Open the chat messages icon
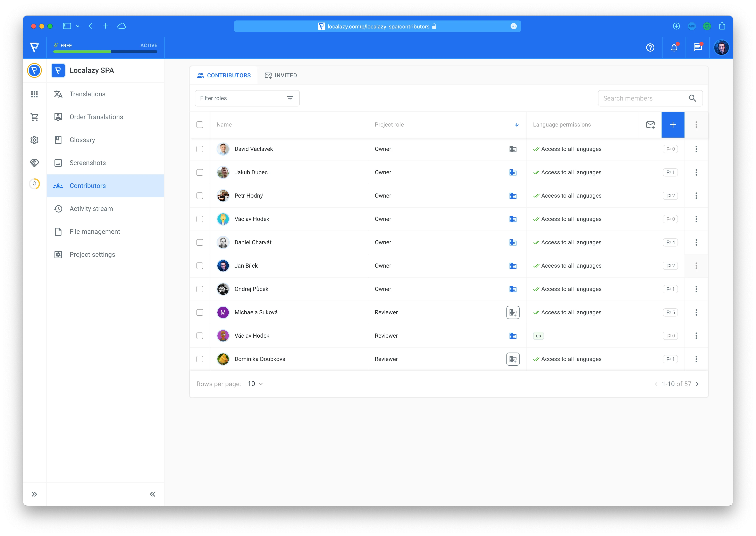Image resolution: width=756 pixels, height=536 pixels. (x=697, y=47)
